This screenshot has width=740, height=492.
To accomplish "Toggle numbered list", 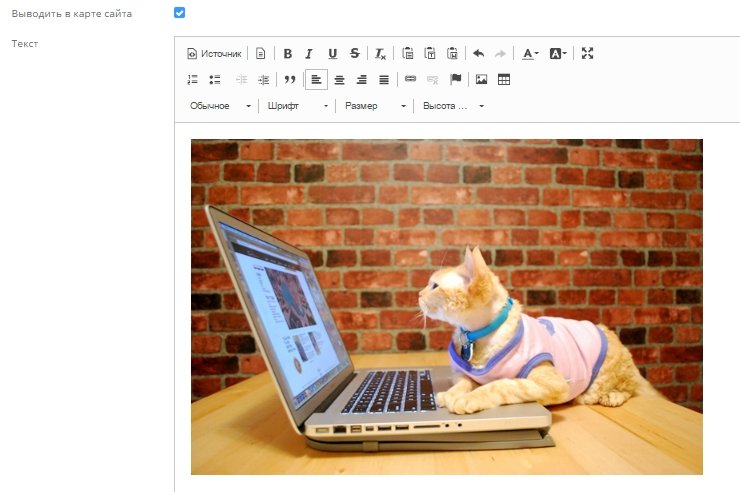I will 193,79.
